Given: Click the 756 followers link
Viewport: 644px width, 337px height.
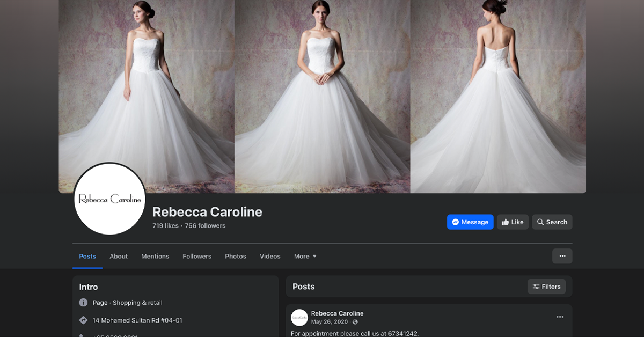Looking at the screenshot, I should point(205,226).
